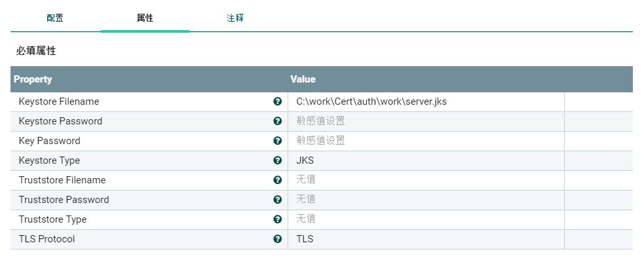Open help icon for Keystore Filename

click(278, 102)
